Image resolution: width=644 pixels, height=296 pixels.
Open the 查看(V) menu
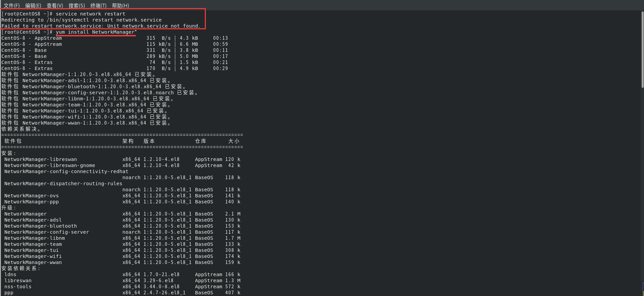[55, 5]
